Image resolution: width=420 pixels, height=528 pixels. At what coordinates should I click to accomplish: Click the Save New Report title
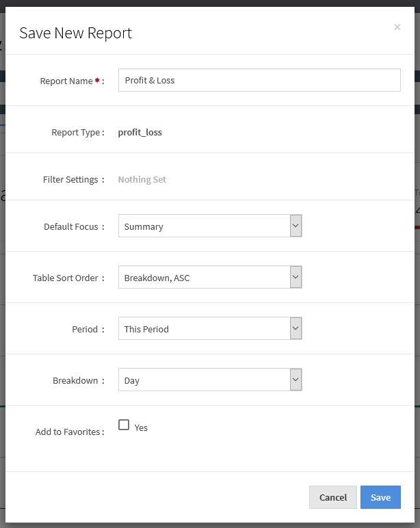click(75, 33)
